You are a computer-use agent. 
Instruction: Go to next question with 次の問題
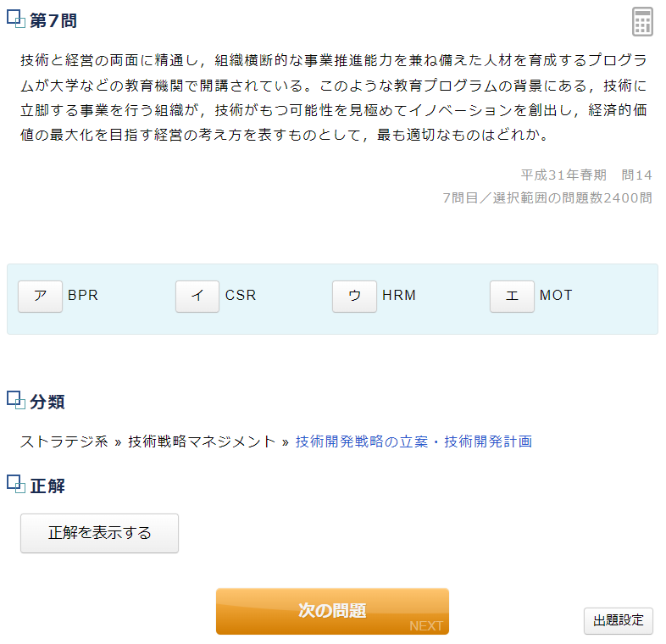[332, 611]
